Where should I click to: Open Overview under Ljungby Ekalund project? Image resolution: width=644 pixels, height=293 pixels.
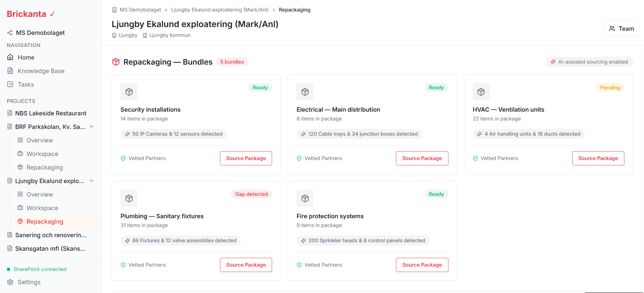pyautogui.click(x=40, y=195)
